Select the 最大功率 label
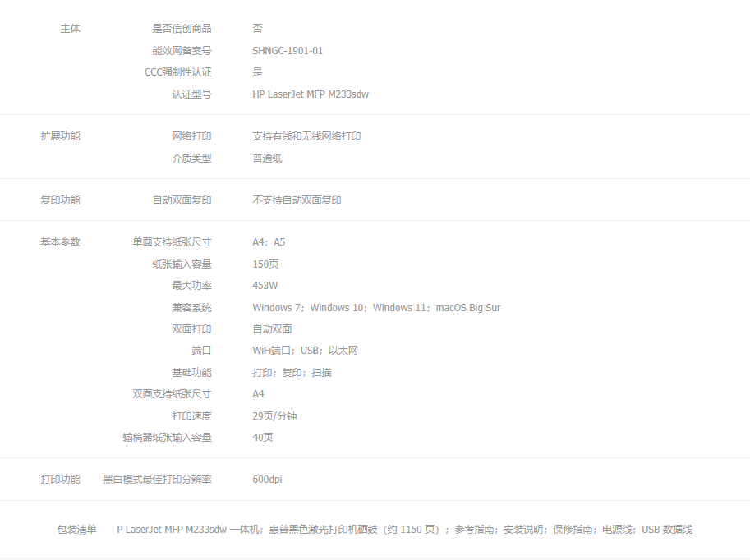This screenshot has width=750, height=560. click(191, 286)
